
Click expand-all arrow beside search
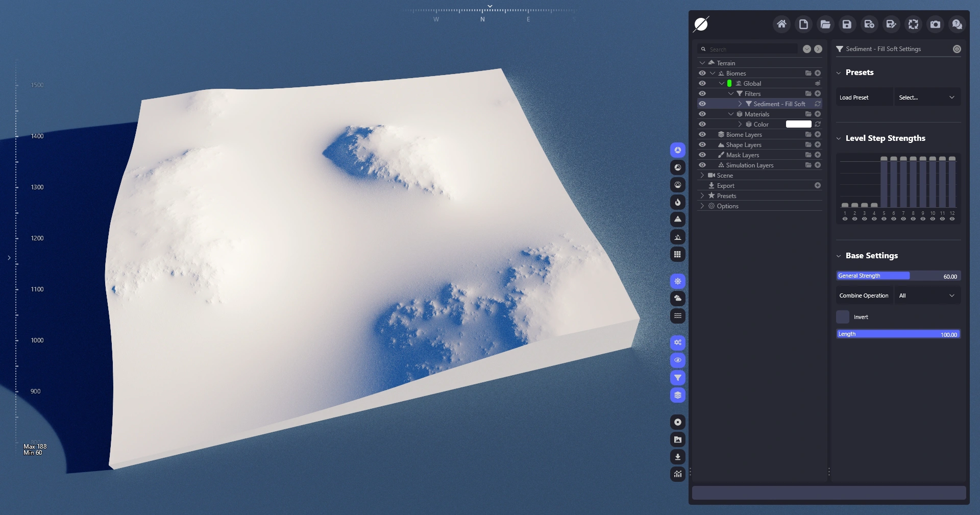tap(818, 49)
